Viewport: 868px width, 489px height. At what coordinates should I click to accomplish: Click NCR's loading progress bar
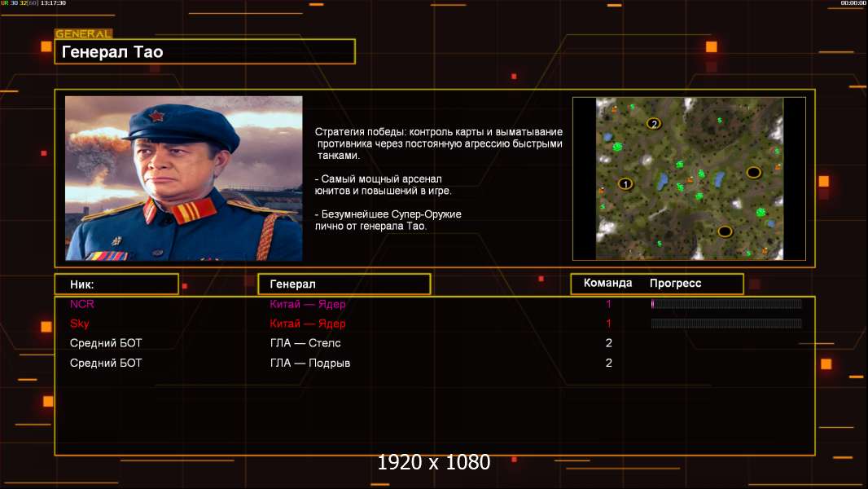coord(726,303)
